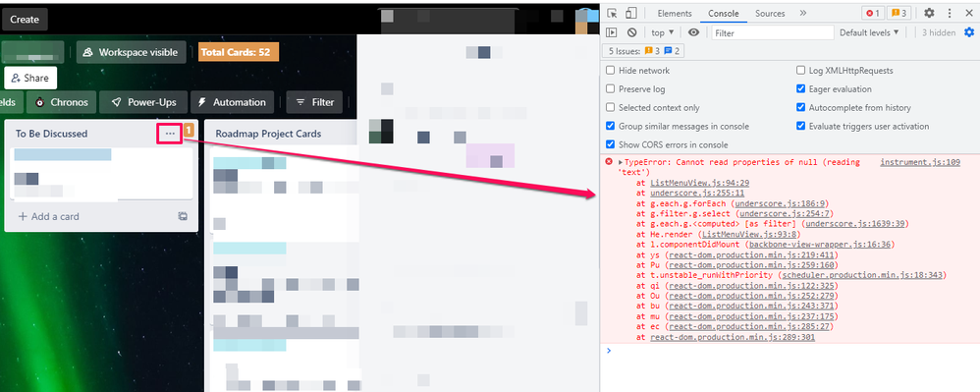Click the orange 1 badge on To Be Discussed
Image resolution: width=980 pixels, height=392 pixels.
click(x=189, y=131)
